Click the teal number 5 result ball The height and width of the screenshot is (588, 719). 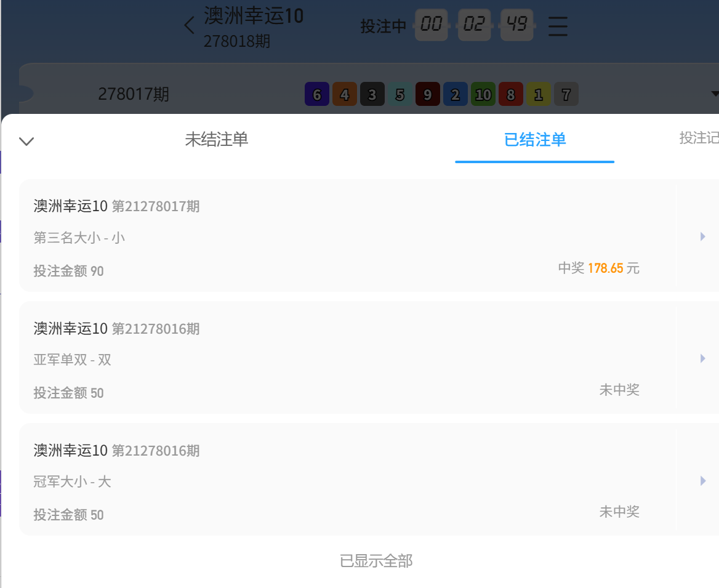[400, 94]
